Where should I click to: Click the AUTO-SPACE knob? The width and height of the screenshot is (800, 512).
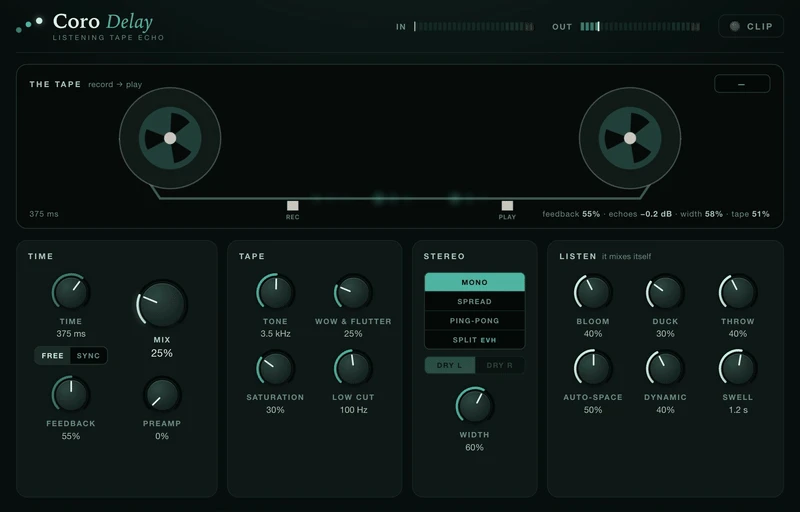(593, 368)
